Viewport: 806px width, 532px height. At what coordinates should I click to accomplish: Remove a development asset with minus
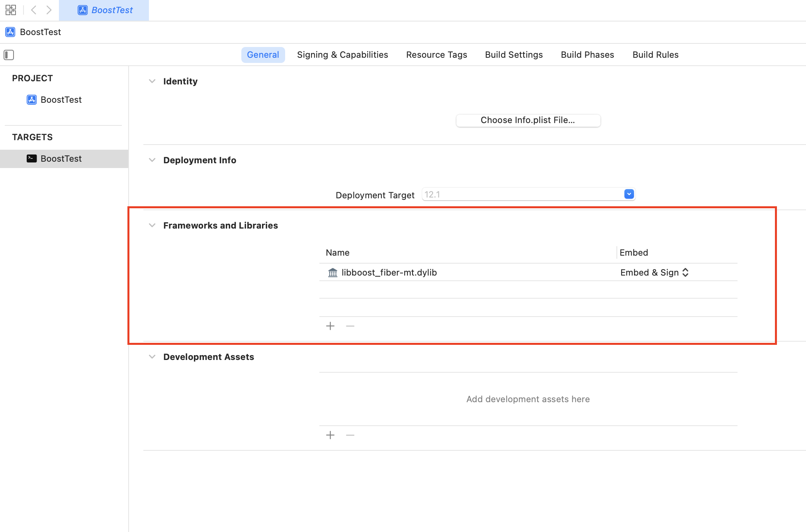coord(350,435)
